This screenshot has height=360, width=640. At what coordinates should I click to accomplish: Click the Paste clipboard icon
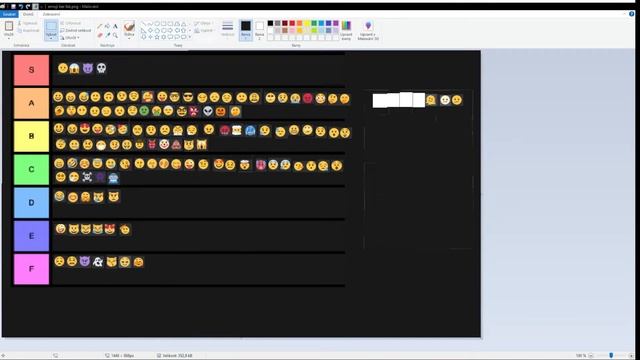[x=9, y=26]
